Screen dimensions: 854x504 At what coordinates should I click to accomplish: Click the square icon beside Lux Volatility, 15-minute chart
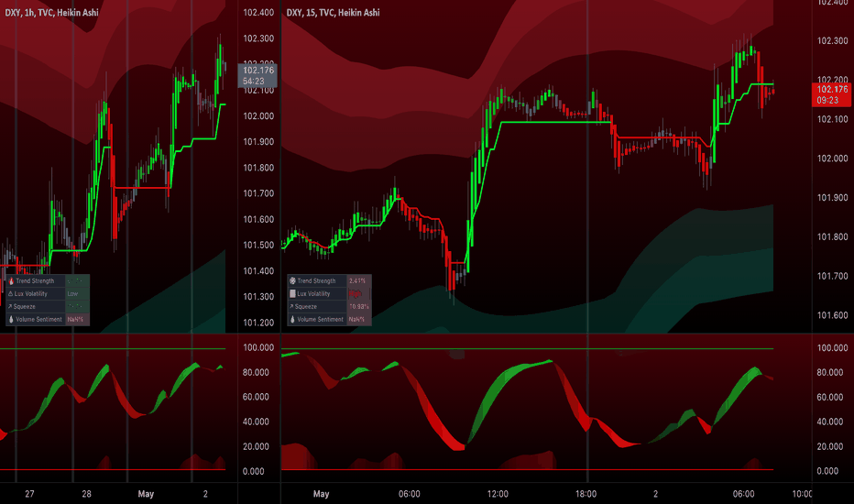coord(292,293)
